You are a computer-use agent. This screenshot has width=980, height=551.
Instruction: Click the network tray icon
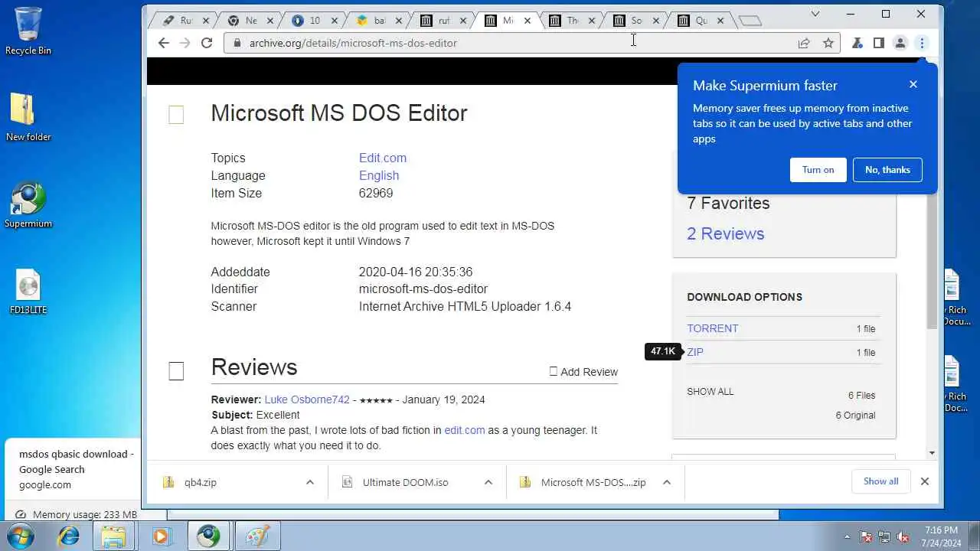click(884, 536)
